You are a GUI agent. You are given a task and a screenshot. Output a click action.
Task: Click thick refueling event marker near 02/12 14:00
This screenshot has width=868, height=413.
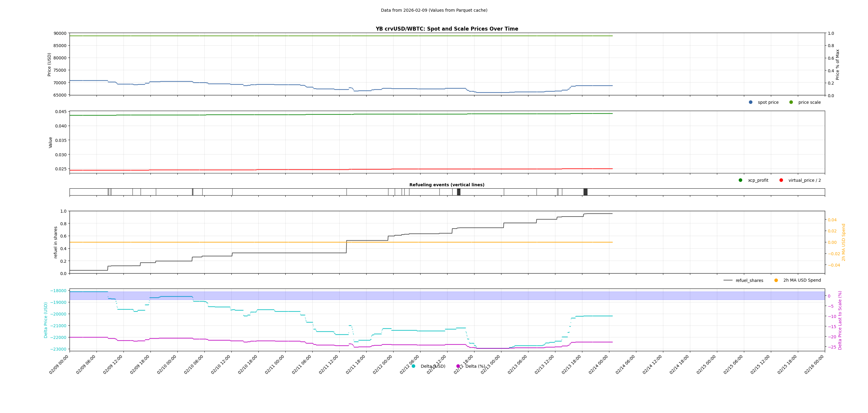pos(459,192)
